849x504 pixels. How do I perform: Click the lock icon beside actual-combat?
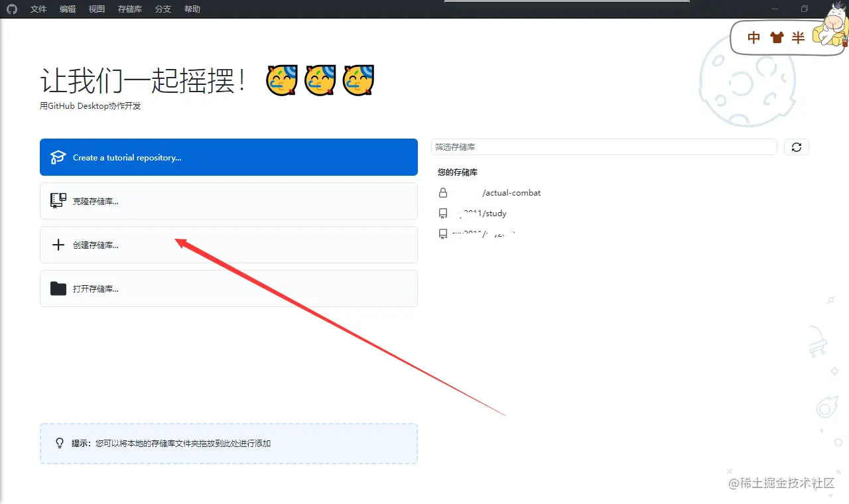coord(443,193)
